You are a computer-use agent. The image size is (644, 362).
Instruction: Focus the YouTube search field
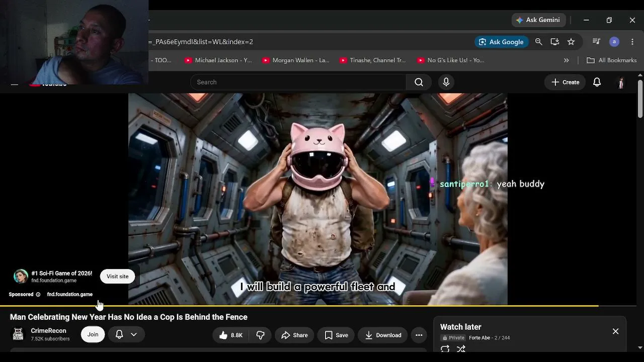tap(298, 82)
